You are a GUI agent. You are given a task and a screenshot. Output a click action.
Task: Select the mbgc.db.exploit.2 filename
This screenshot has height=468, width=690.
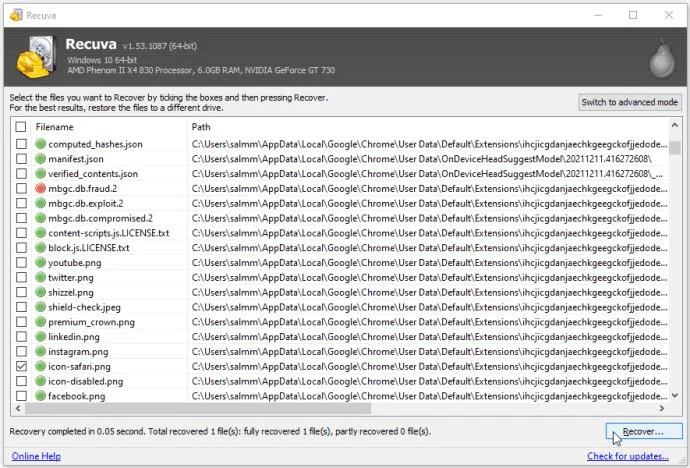[x=86, y=203]
